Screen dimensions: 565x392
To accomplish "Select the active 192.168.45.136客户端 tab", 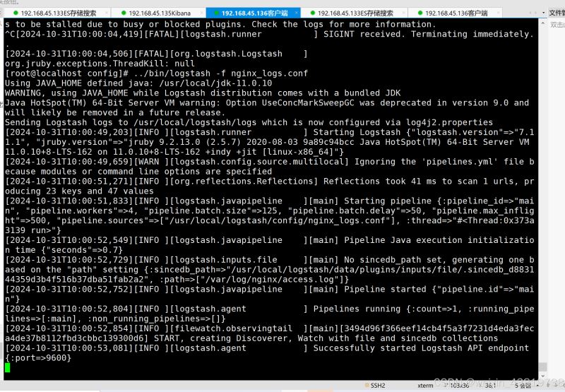I will pos(254,13).
